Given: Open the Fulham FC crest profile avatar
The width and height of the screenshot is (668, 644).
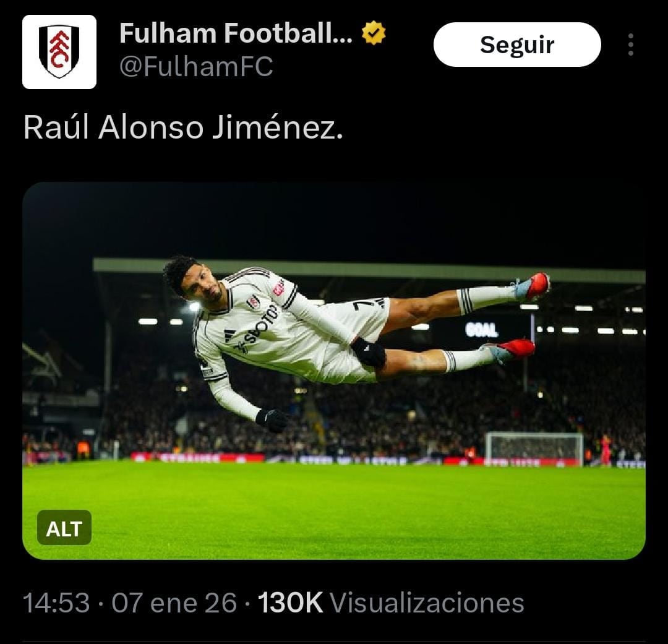Looking at the screenshot, I should point(59,52).
